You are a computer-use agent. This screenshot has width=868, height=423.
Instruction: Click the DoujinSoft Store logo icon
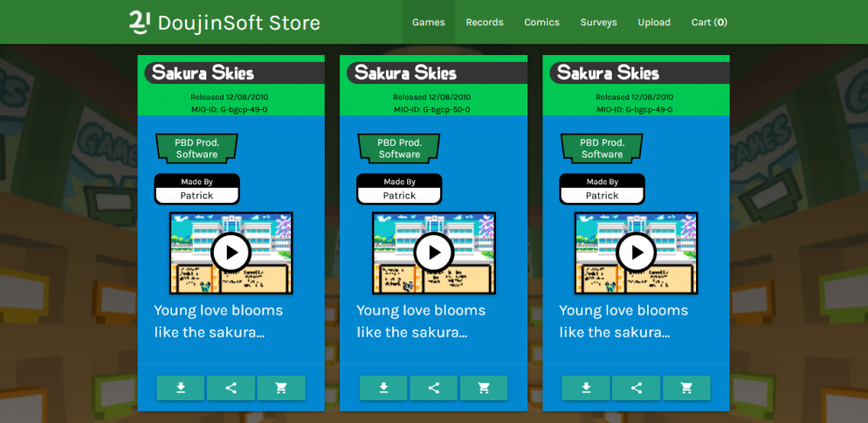tap(140, 23)
